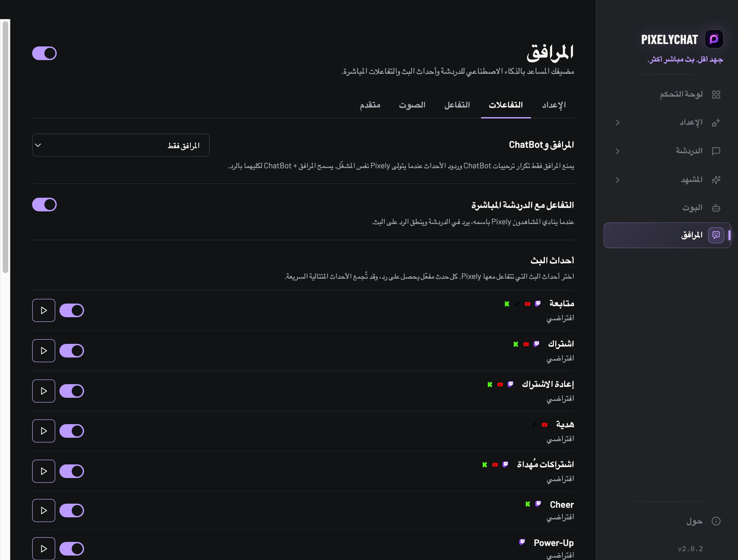738x560 pixels.
Task: Open البوت sidebar item
Action: tap(667, 208)
